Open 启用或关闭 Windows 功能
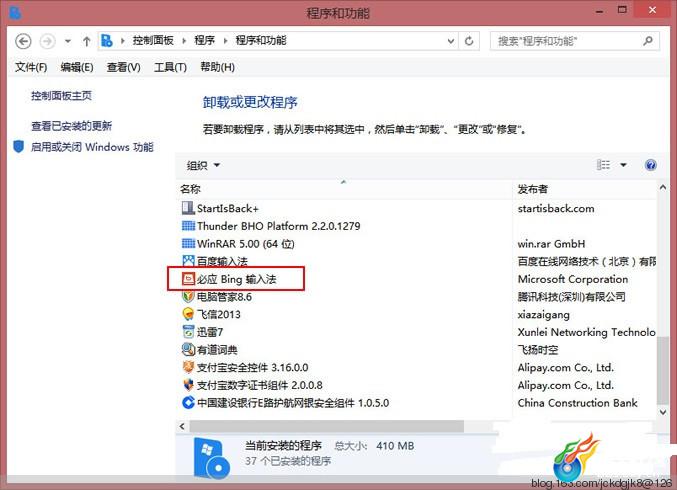The height and width of the screenshot is (490, 677). 92,147
